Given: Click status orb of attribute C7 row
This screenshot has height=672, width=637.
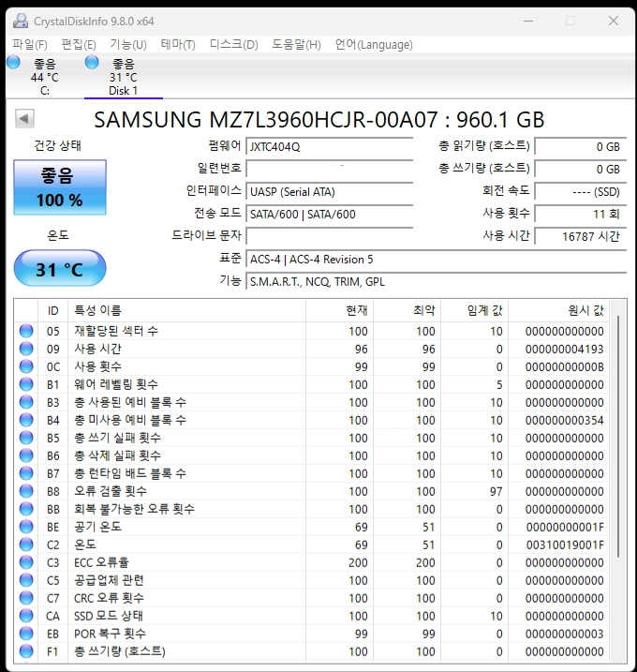Looking at the screenshot, I should coord(26,598).
